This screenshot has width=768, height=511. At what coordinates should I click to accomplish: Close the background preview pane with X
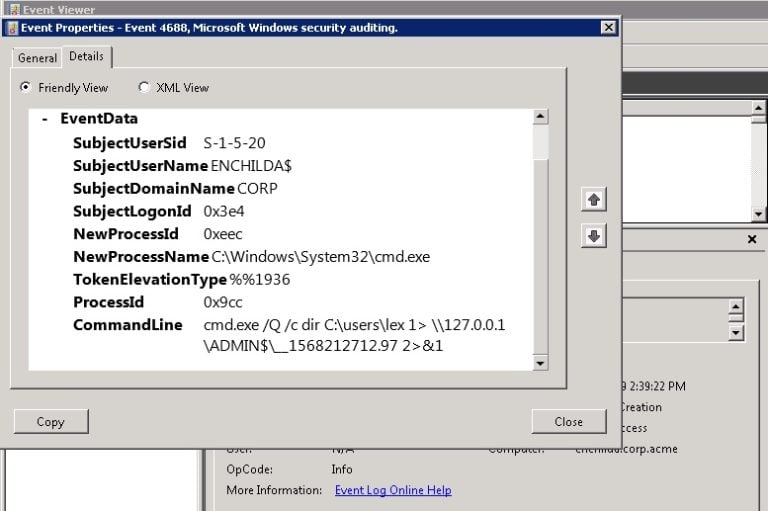pos(752,240)
